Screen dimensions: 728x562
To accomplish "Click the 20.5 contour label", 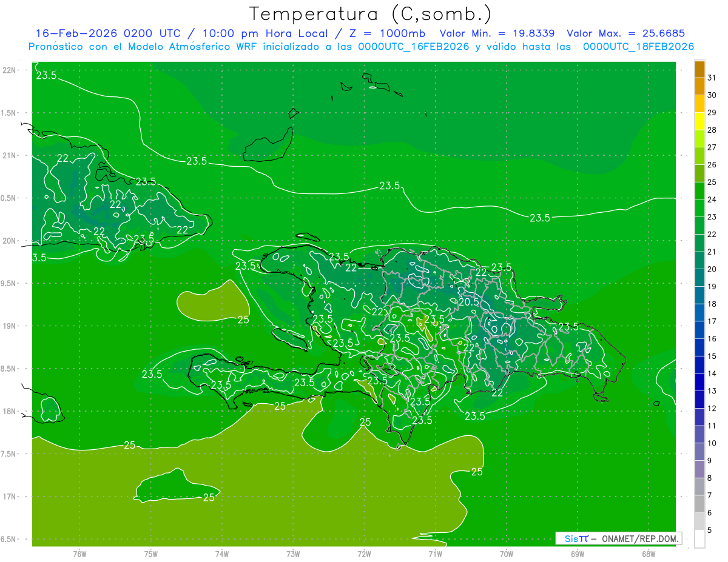I will tap(468, 301).
